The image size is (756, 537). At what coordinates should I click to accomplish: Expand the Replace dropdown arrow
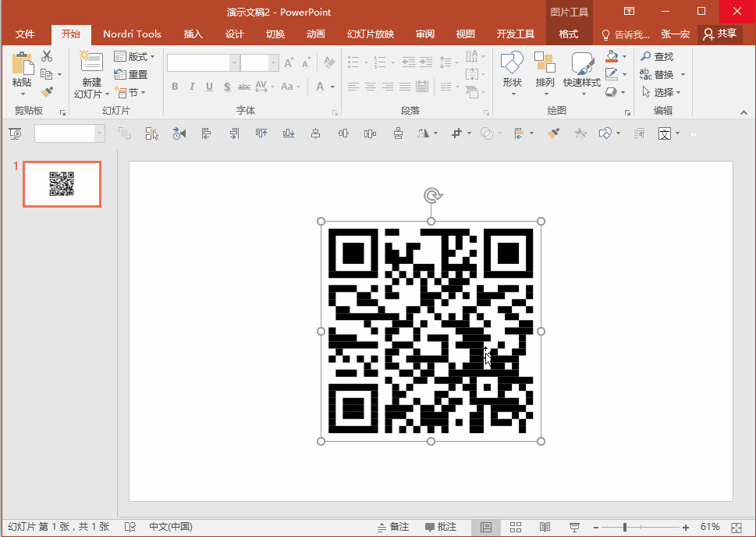[683, 75]
